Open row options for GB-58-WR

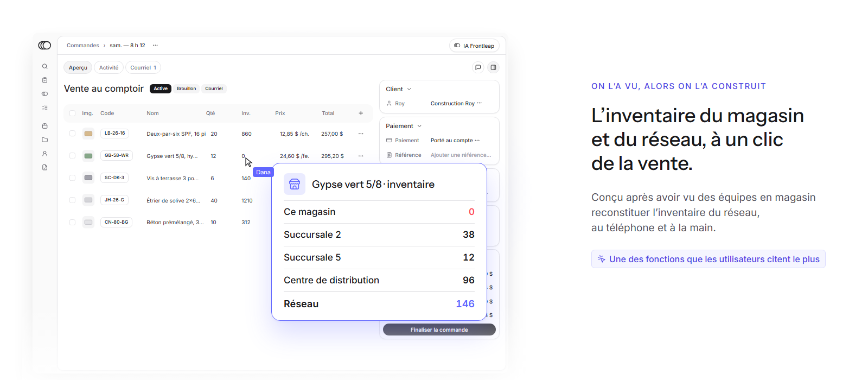(x=361, y=156)
